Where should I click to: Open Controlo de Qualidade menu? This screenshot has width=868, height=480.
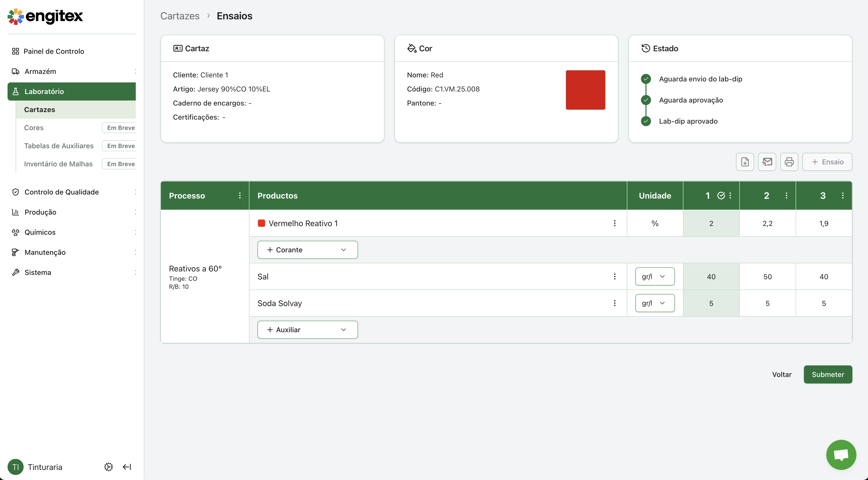pyautogui.click(x=62, y=192)
